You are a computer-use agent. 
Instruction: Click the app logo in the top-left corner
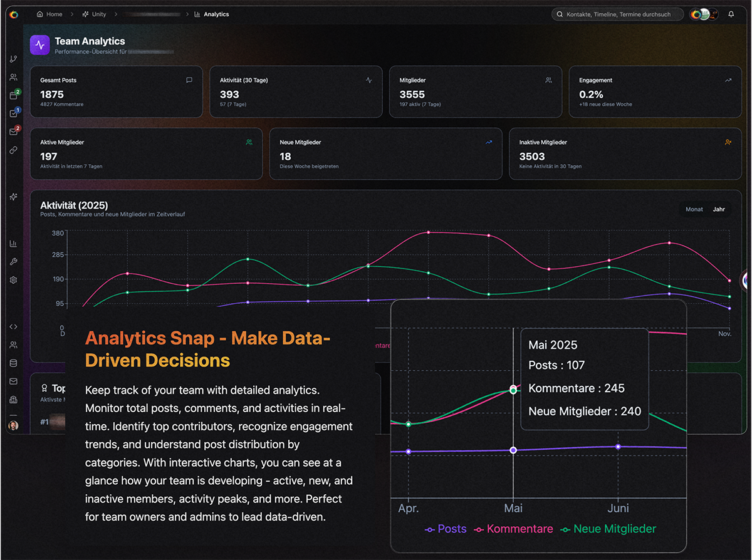tap(14, 14)
